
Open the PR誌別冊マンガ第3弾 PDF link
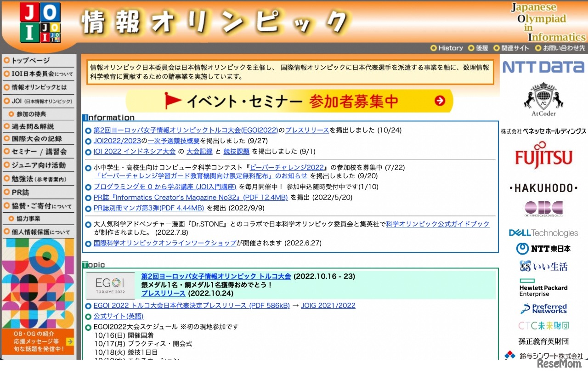coord(149,208)
